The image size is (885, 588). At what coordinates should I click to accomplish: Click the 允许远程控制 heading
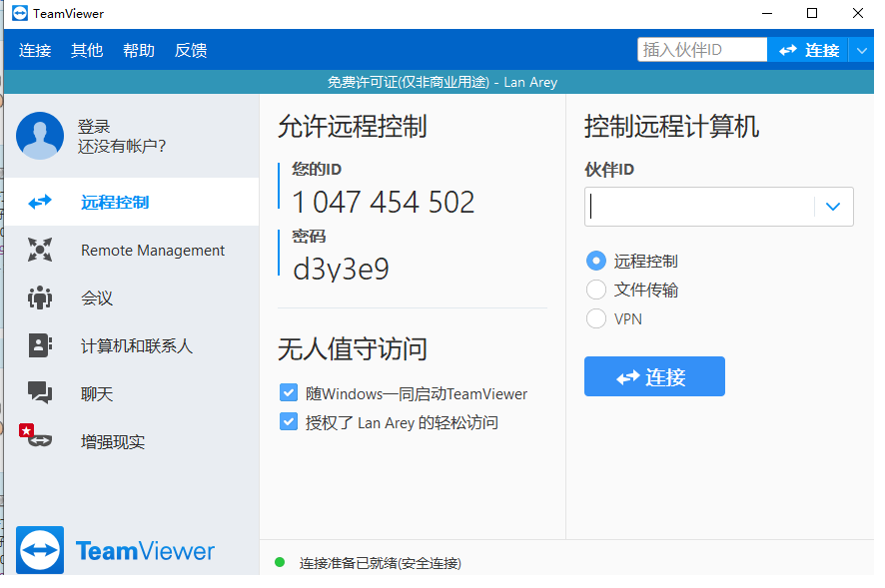353,127
